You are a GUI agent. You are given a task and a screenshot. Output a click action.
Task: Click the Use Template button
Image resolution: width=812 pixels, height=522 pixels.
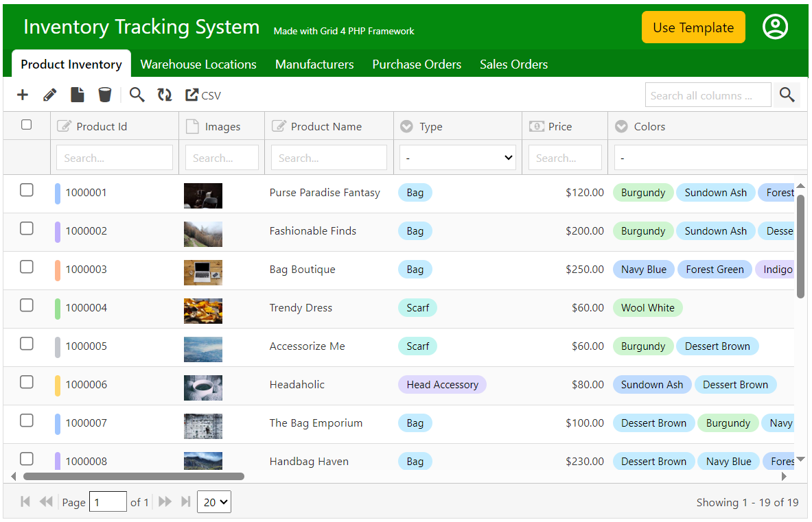coord(693,27)
